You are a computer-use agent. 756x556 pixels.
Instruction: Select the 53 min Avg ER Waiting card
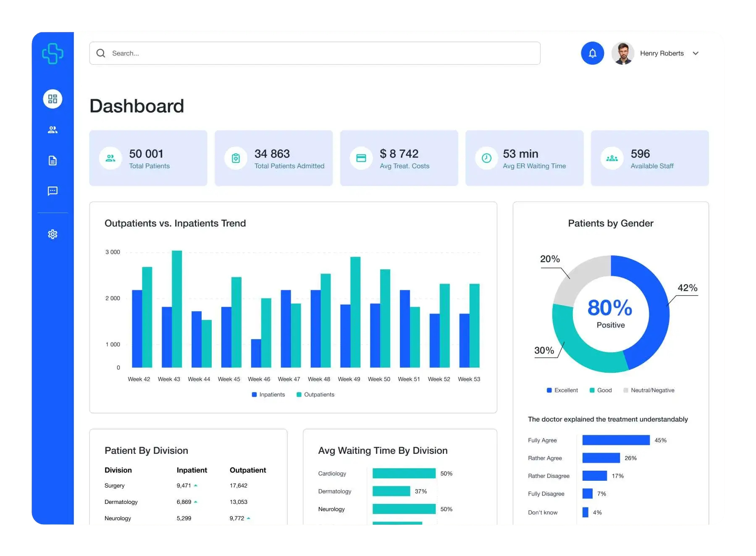[524, 158]
